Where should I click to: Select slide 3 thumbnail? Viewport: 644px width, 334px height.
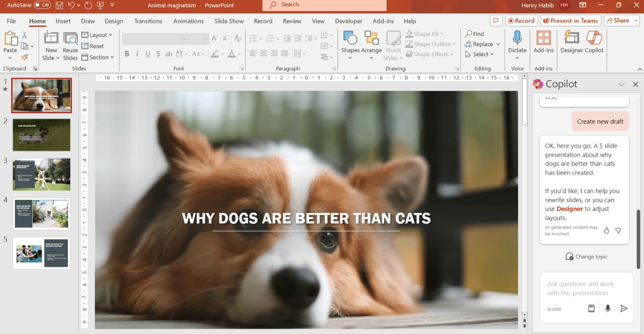[x=41, y=174]
